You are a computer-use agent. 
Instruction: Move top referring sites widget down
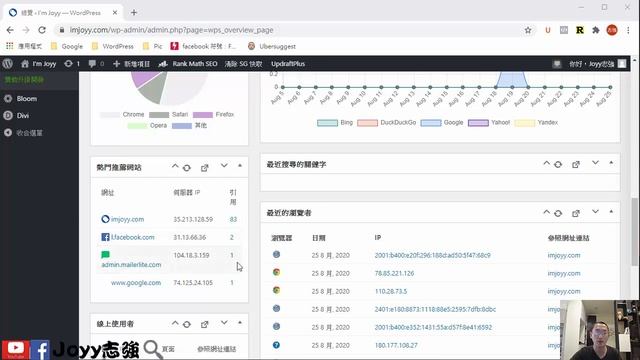(x=224, y=166)
